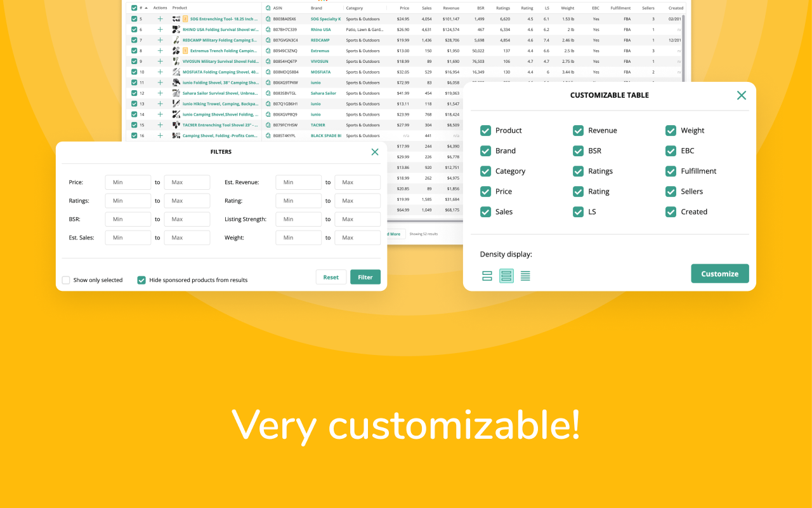Click the plus action icon for VIVOSUN Military Survival Shovel

[160, 62]
